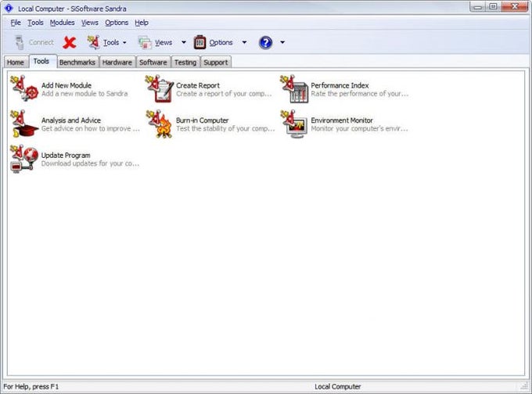Close the Sandra window
The image size is (532, 394).
pos(514,7)
